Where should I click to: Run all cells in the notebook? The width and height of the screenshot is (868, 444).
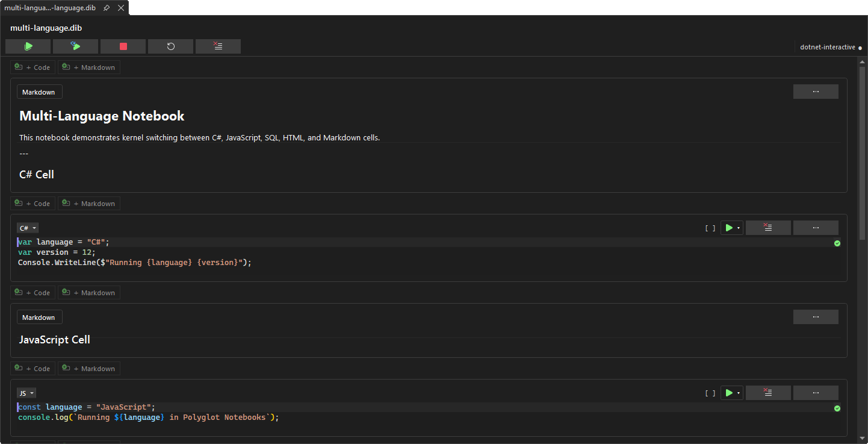click(28, 46)
